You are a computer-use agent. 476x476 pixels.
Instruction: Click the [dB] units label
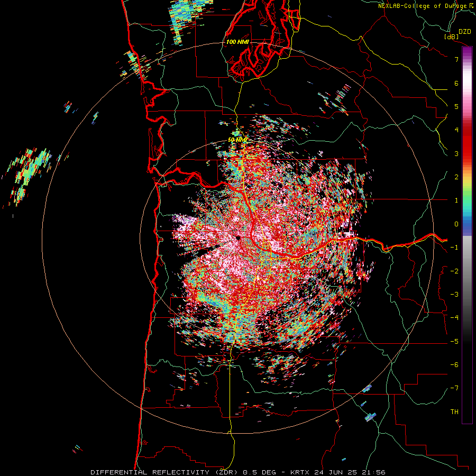[451, 36]
